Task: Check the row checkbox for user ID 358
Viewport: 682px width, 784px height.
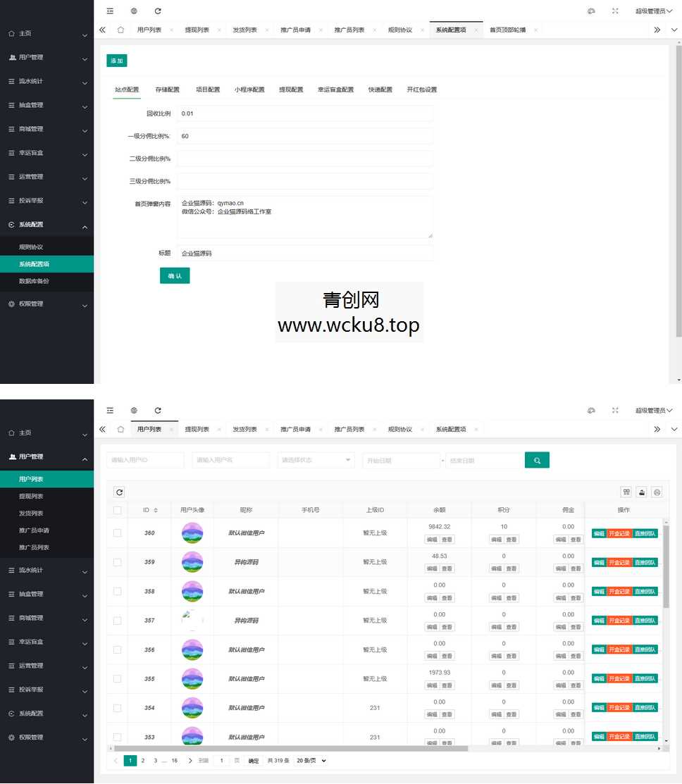Action: [x=118, y=591]
